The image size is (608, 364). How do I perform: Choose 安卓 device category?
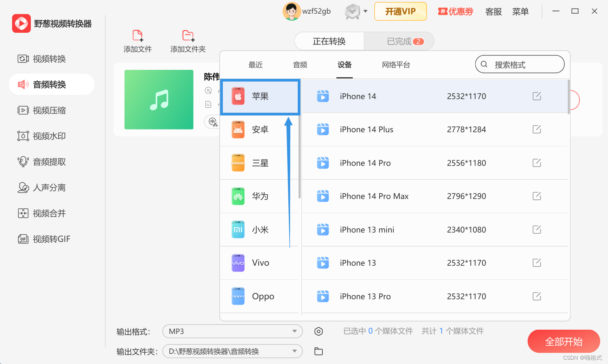coord(260,130)
